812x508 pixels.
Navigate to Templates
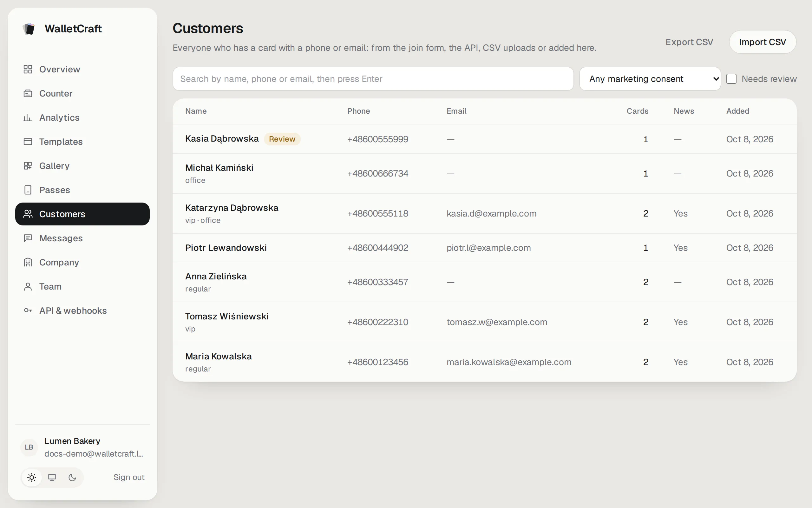(82, 142)
